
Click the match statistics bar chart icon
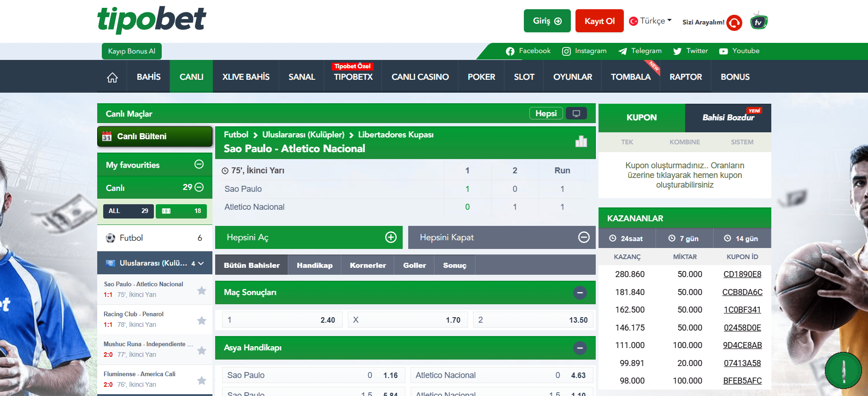(x=581, y=142)
